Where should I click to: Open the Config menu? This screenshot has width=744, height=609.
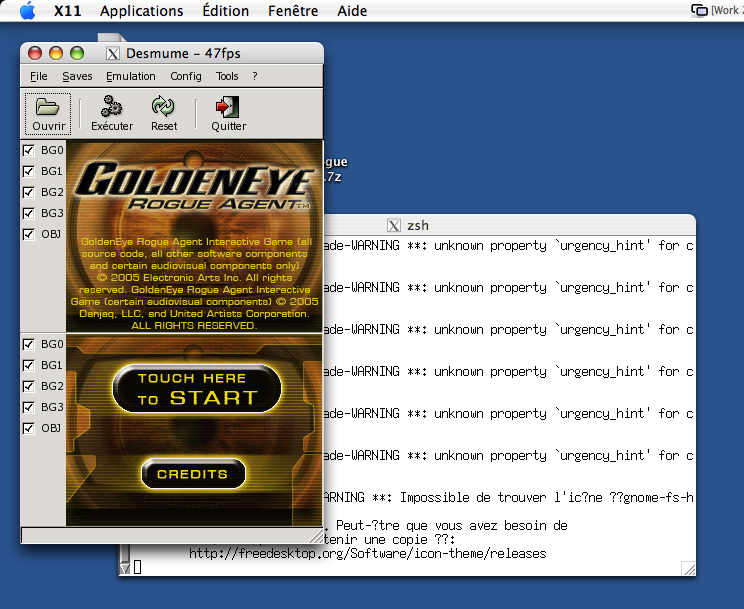click(x=186, y=76)
